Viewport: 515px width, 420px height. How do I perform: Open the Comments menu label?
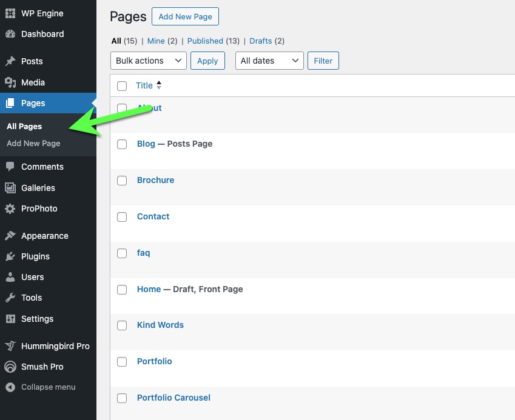click(42, 167)
